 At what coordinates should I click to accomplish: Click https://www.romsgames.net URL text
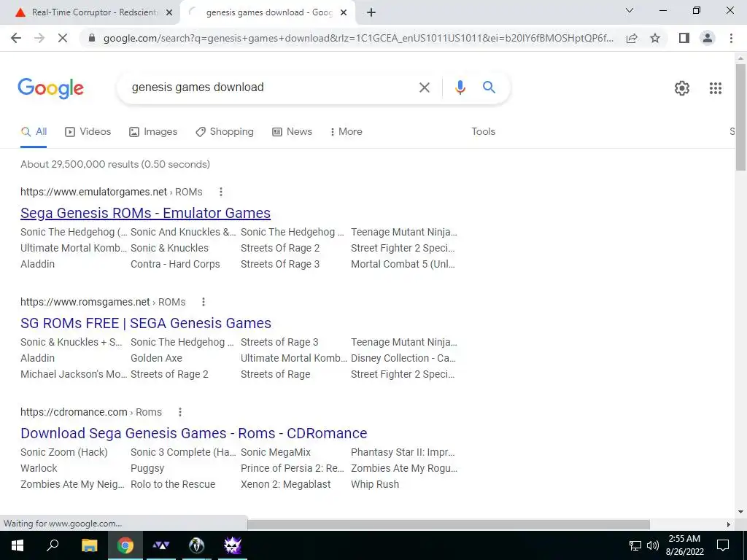point(85,302)
